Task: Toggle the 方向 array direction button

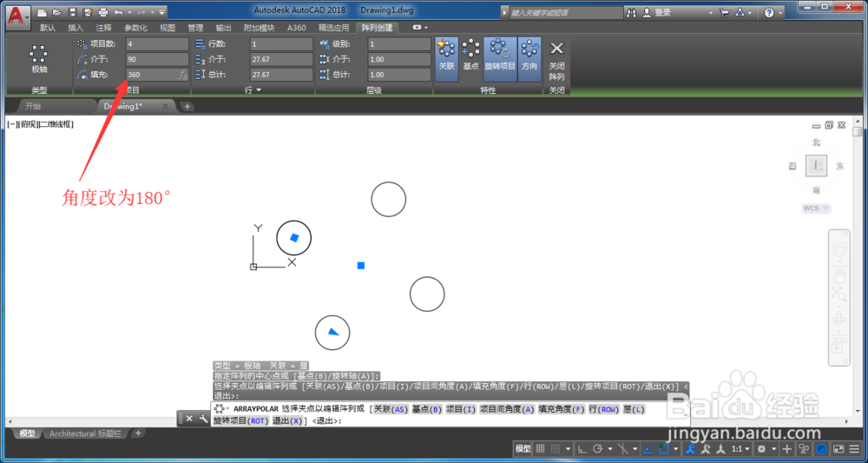Action: point(529,59)
